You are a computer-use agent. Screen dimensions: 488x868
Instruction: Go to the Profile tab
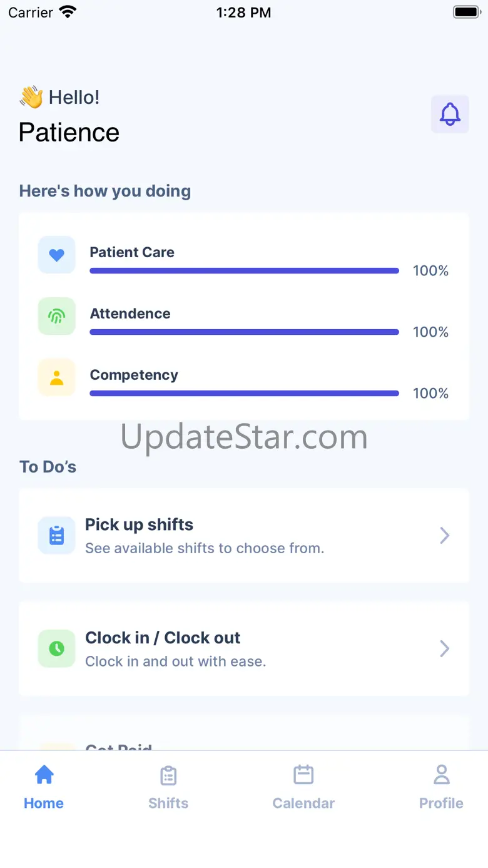tap(441, 787)
